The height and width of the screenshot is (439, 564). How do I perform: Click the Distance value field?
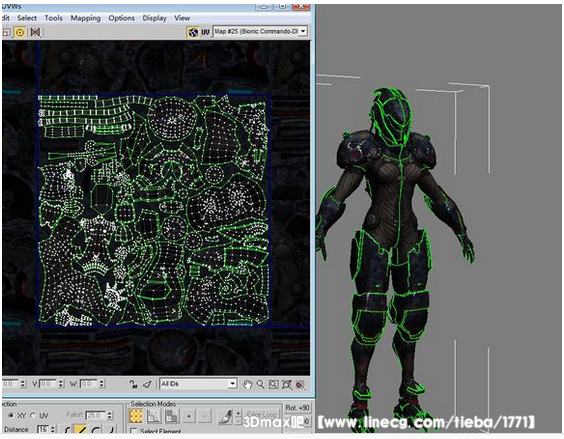[x=43, y=429]
